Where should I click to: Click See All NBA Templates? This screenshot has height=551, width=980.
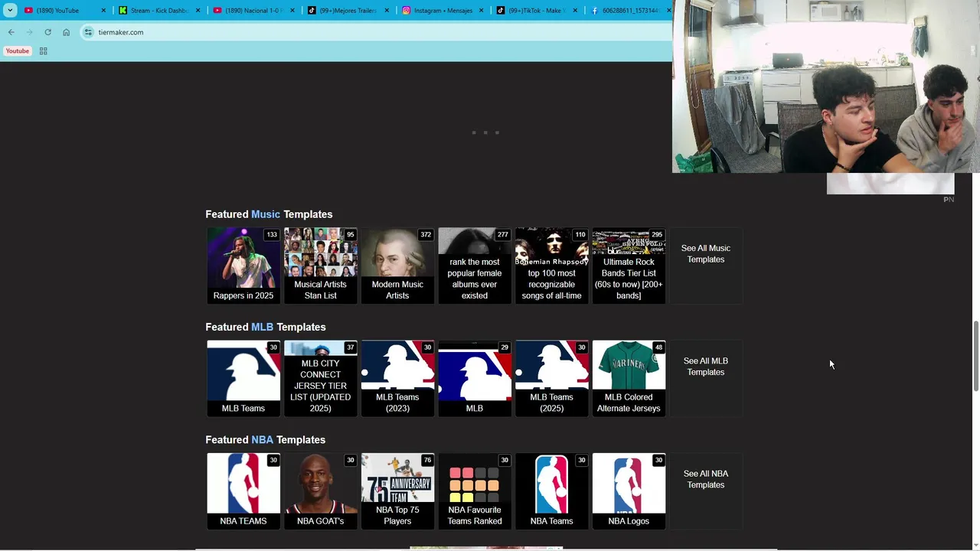click(x=706, y=479)
